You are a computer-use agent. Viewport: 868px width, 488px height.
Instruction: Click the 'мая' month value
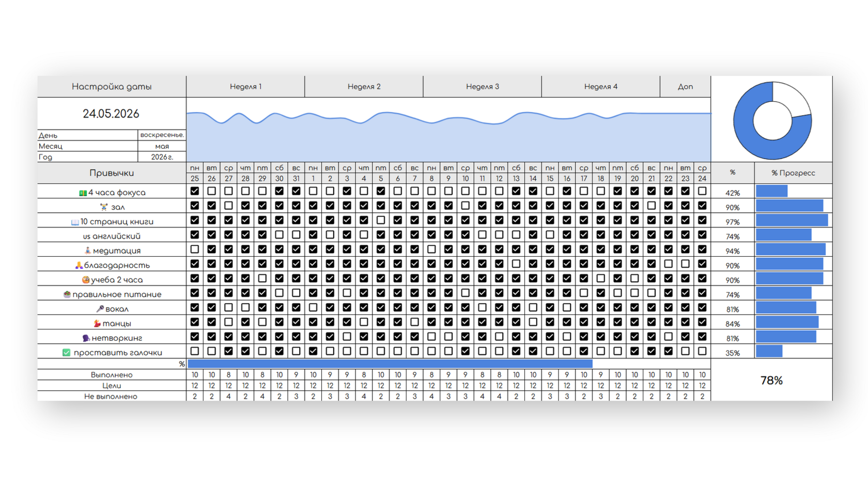[x=162, y=146]
